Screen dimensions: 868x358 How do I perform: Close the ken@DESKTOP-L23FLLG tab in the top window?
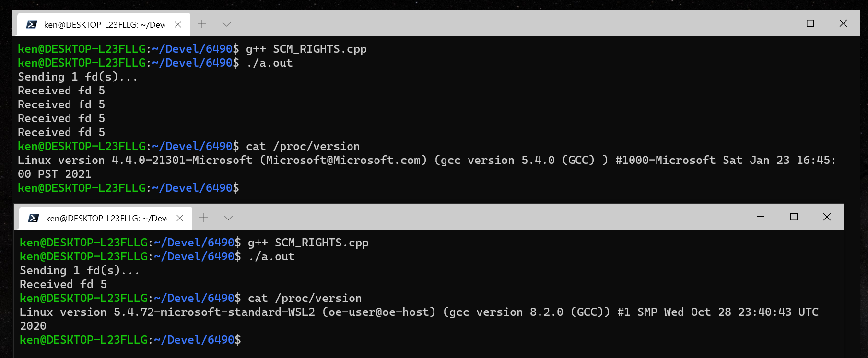coord(177,23)
